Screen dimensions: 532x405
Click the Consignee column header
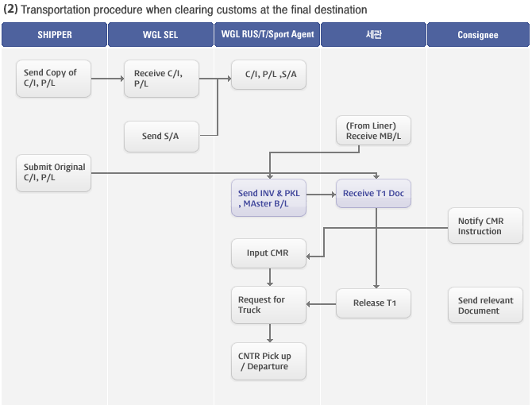click(478, 35)
